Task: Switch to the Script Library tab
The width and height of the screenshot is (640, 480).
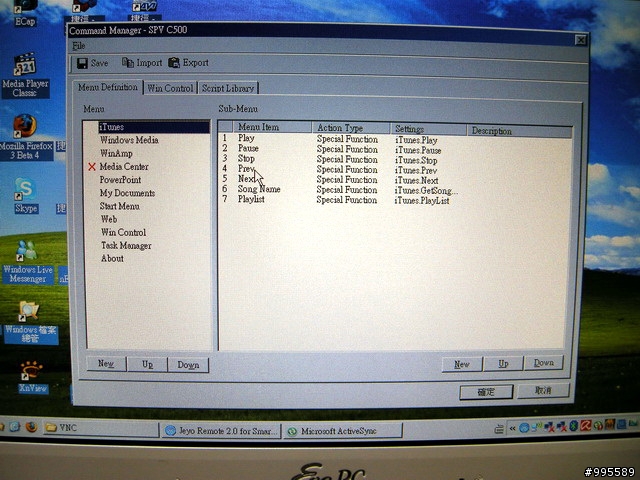Action: (228, 88)
